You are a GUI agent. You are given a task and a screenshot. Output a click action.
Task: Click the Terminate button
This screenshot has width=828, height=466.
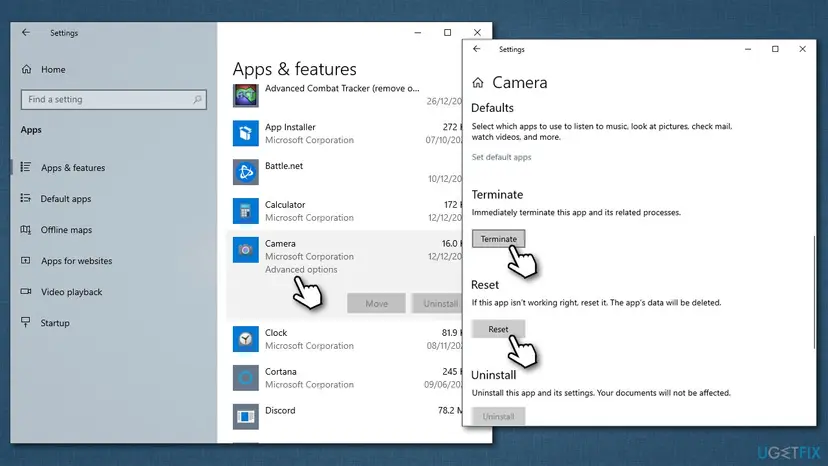pyautogui.click(x=498, y=239)
